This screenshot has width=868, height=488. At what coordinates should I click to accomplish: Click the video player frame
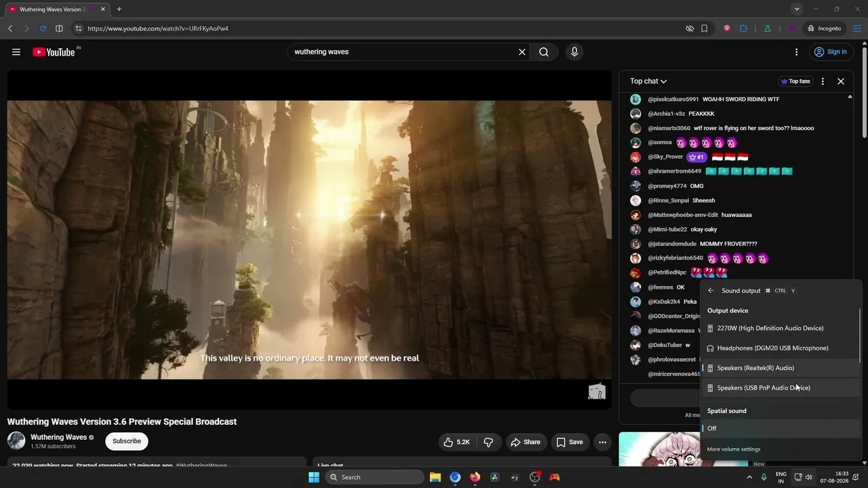309,240
